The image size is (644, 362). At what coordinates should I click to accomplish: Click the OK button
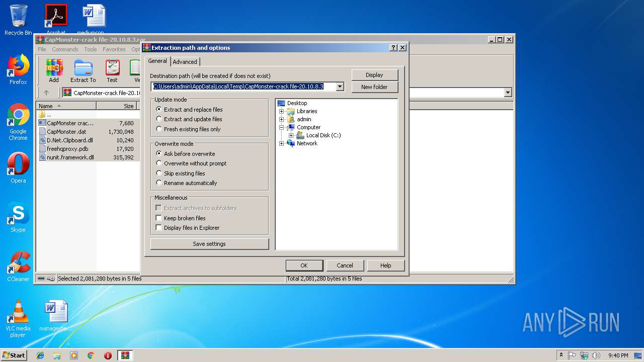point(304,265)
